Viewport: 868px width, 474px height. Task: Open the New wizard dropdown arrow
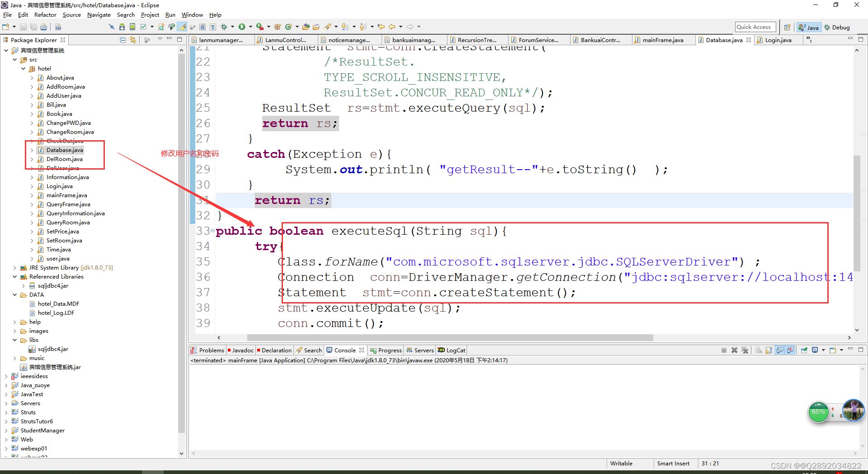pos(14,27)
